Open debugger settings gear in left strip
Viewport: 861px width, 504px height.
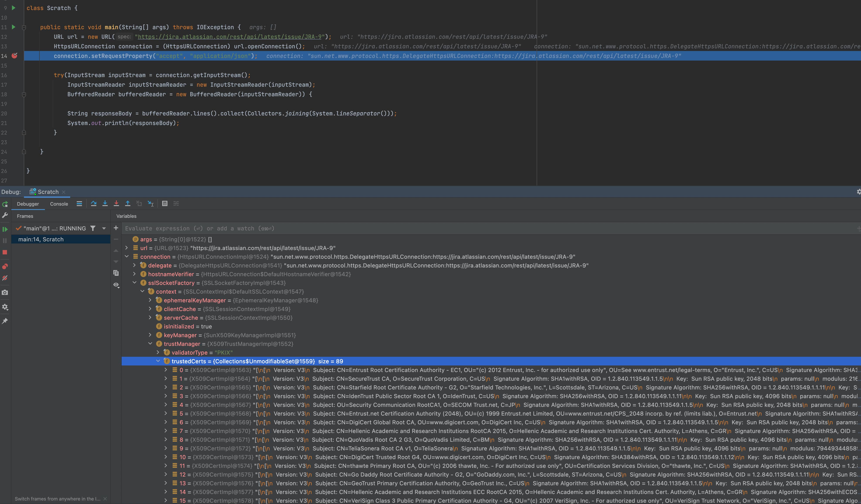5,307
